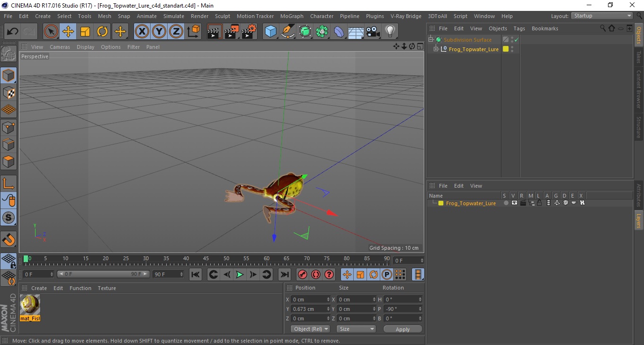Viewport: 644px width, 345px height.
Task: Open the Bend deformer icon
Action: point(339,32)
